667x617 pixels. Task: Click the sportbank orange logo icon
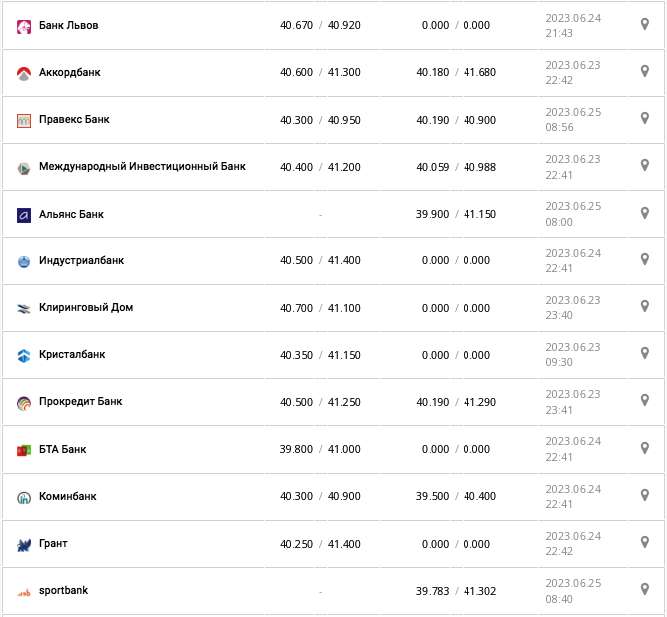(x=25, y=592)
